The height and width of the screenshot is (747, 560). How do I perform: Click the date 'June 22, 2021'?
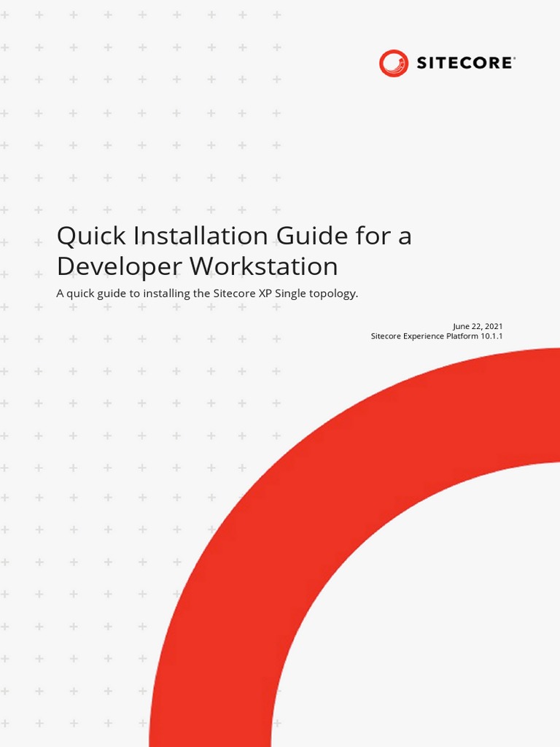coord(478,326)
